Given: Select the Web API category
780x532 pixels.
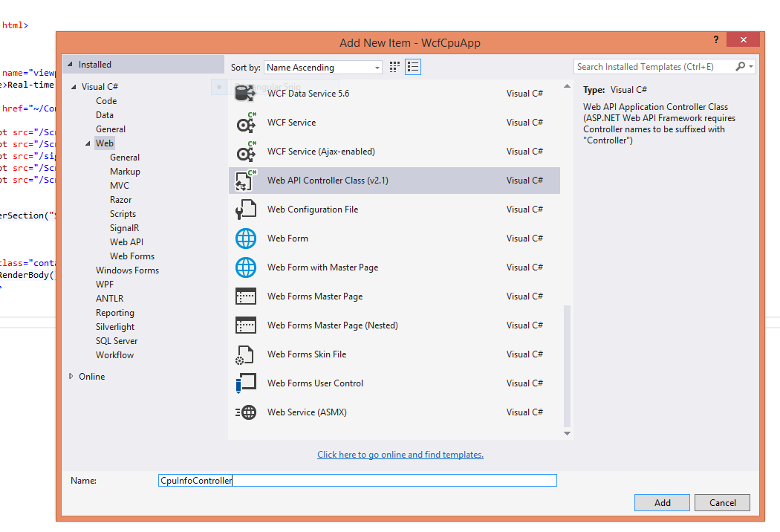Looking at the screenshot, I should point(126,241).
